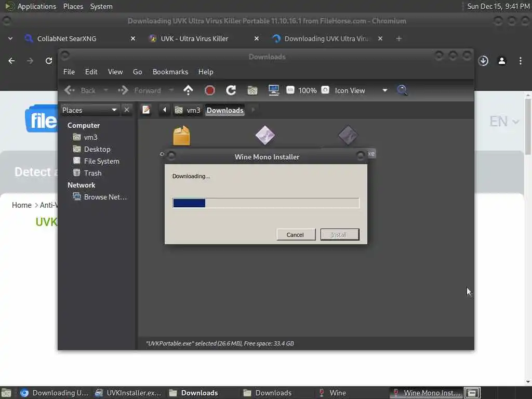This screenshot has width=532, height=399.
Task: Close the CollabNet SearXNG tab
Action: pos(133,38)
